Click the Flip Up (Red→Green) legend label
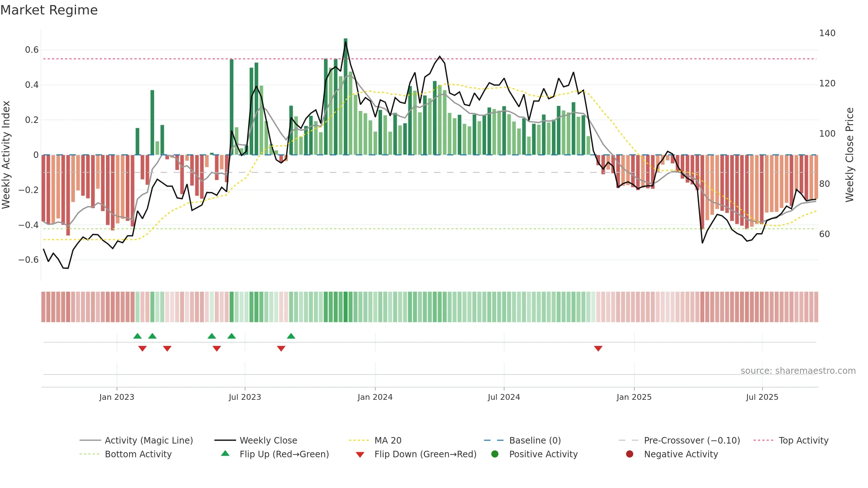 (284, 454)
